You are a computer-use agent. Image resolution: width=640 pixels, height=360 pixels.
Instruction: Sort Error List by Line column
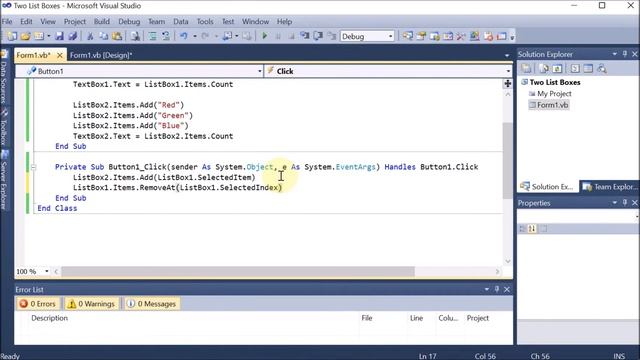(416, 318)
